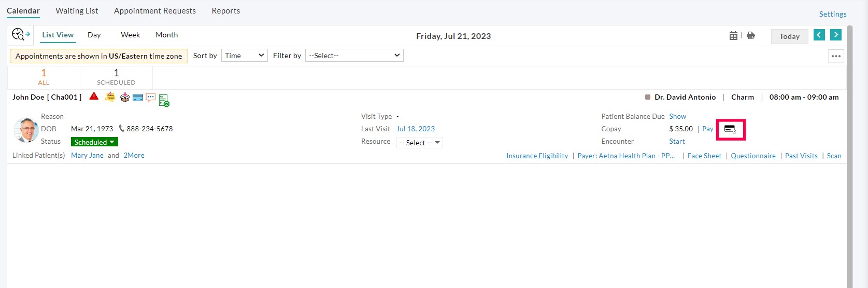Click the phone icon beside 888-234-5678
Screen dimensions: 868x288
pos(122,128)
